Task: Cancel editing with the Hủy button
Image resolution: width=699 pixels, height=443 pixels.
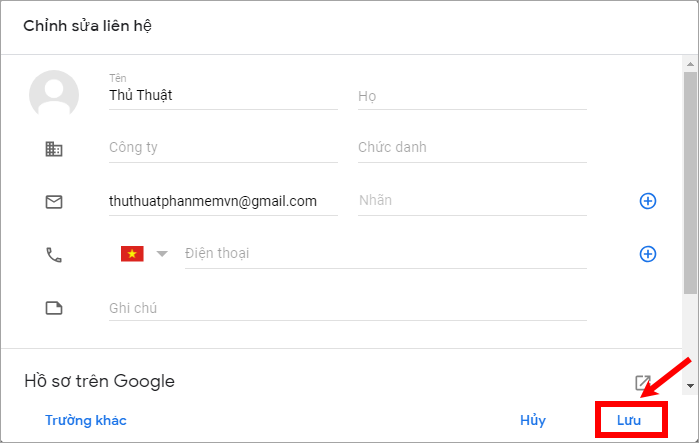Action: pyautogui.click(x=533, y=420)
